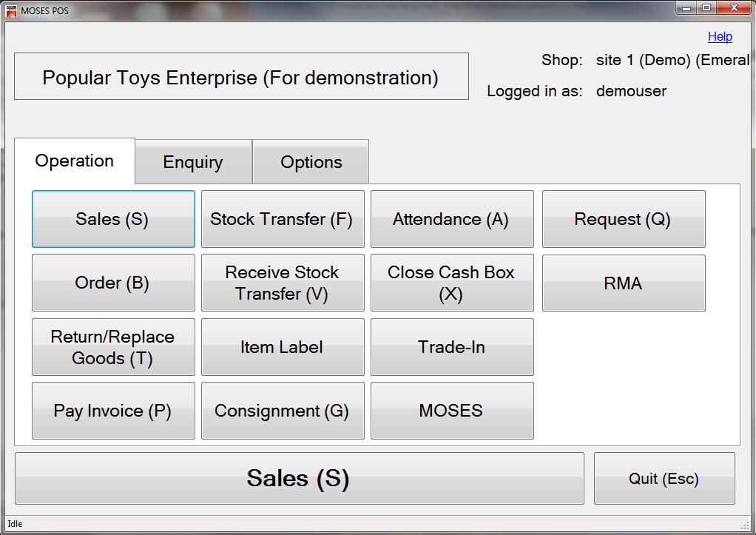Choose Close Cash Box (X)
Screen dimensions: 756x535
pyautogui.click(x=452, y=283)
